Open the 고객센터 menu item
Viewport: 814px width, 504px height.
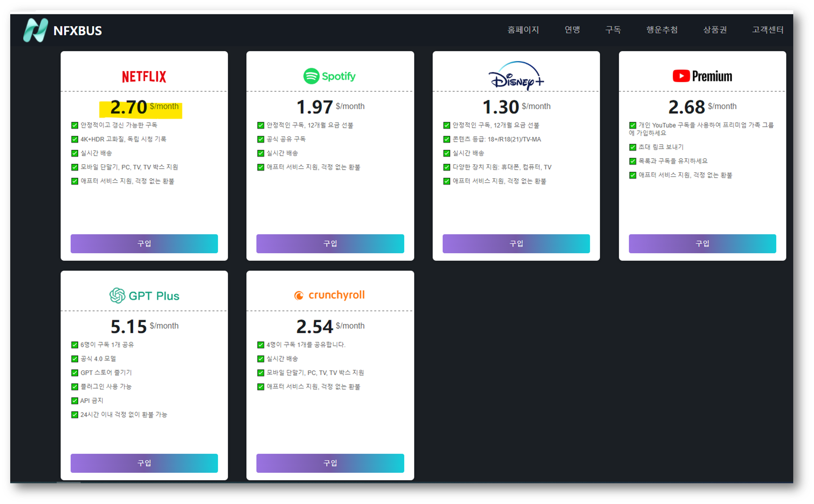pos(768,30)
